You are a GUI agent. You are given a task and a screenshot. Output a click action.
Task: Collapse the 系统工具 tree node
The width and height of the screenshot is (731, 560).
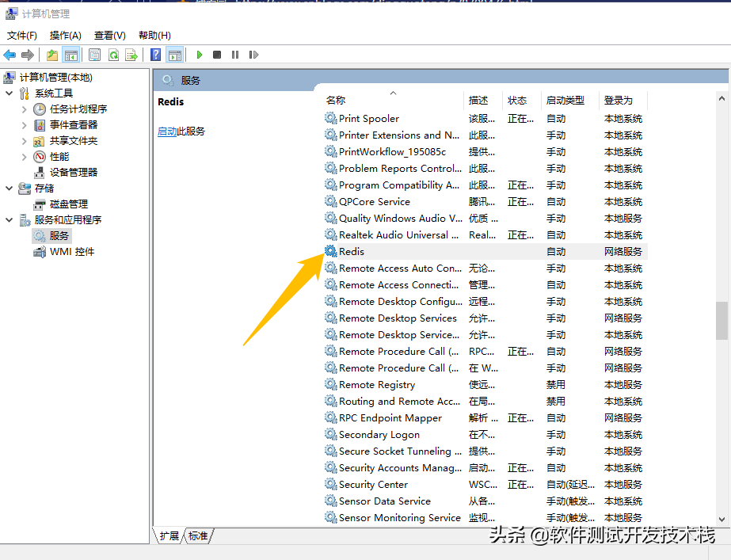click(9, 93)
